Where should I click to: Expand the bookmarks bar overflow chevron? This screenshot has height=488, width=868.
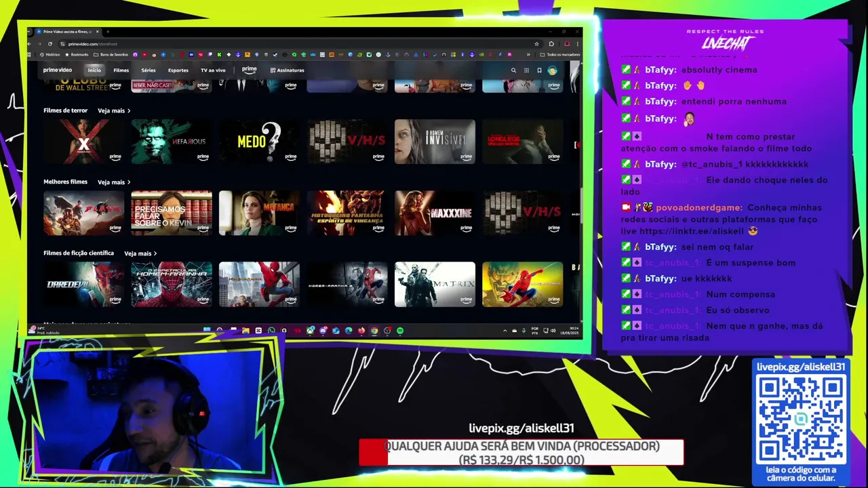[x=528, y=54]
